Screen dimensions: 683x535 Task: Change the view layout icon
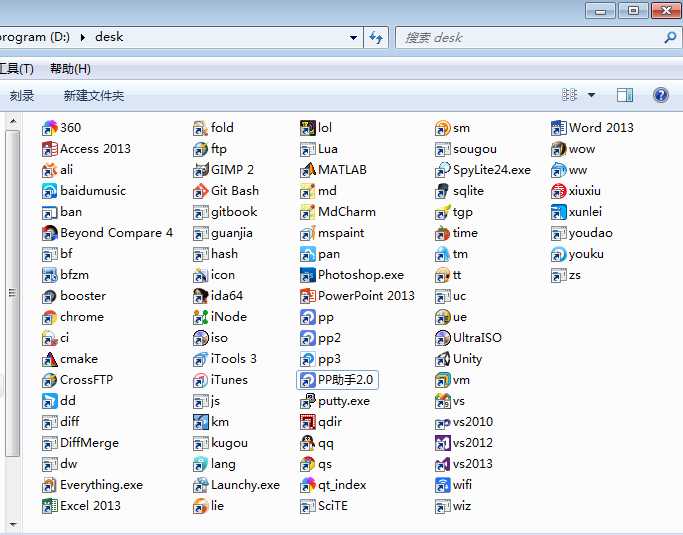click(569, 95)
